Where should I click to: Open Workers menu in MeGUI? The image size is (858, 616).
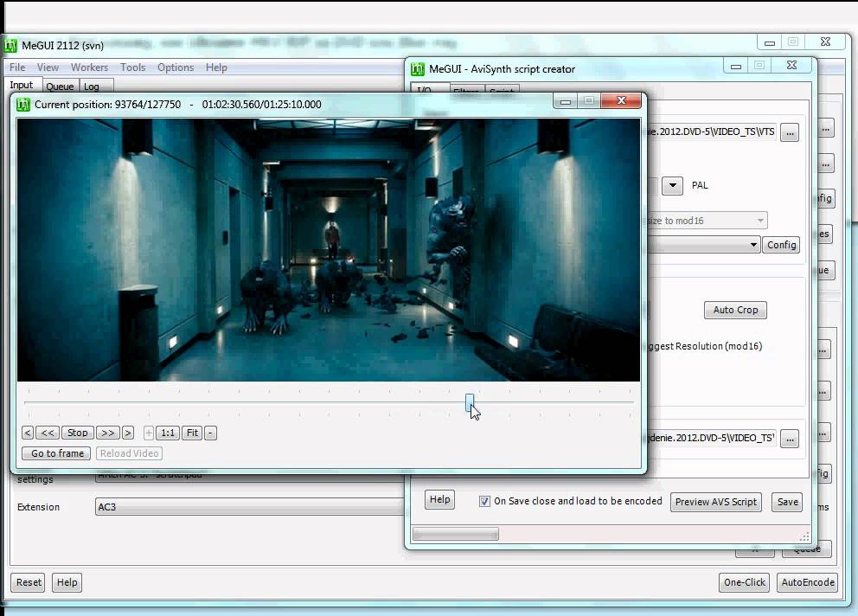tap(89, 67)
